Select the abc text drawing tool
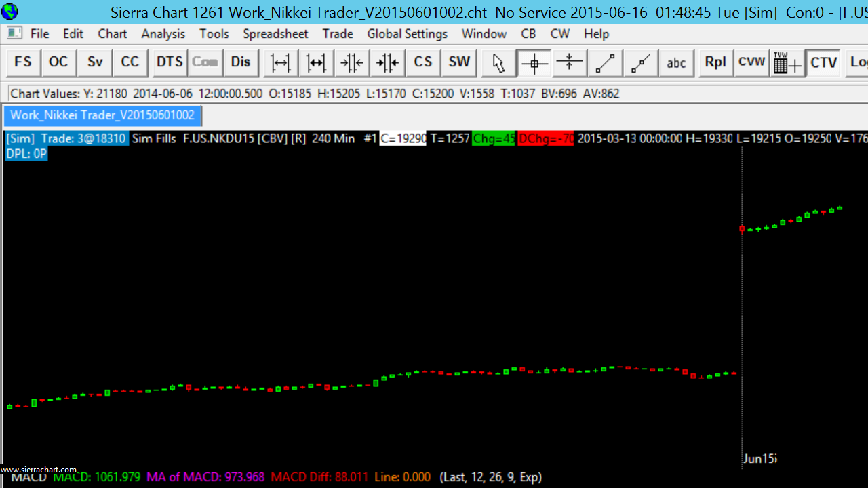 (x=677, y=62)
